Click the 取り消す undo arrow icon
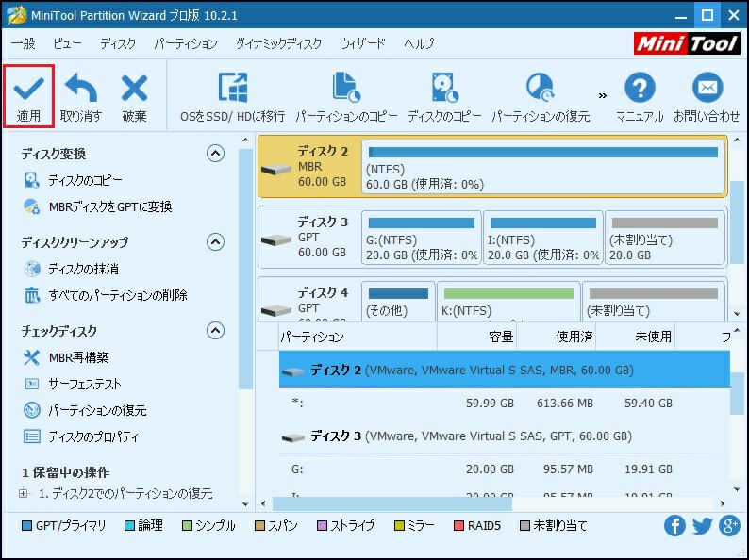 point(81,88)
